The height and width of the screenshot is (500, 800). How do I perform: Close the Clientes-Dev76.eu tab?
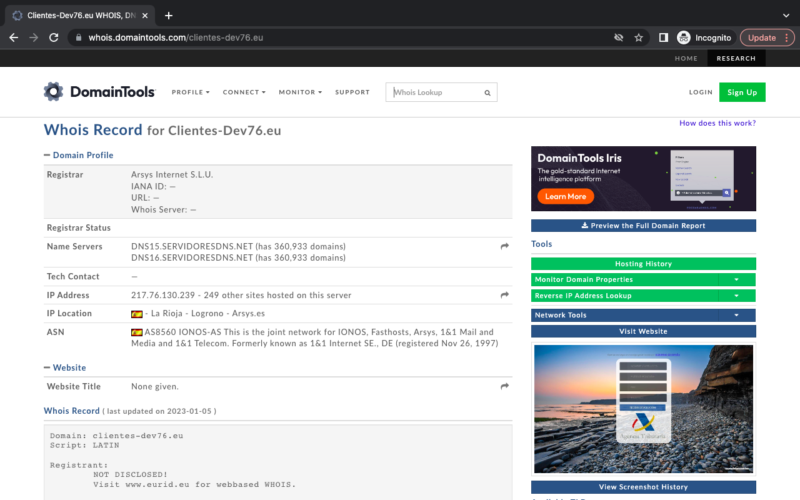click(145, 16)
